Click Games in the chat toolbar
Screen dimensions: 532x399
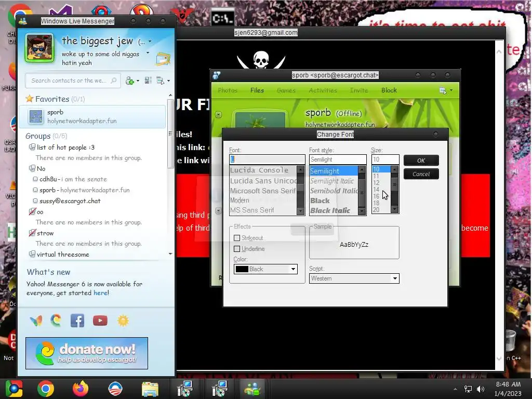pos(286,90)
